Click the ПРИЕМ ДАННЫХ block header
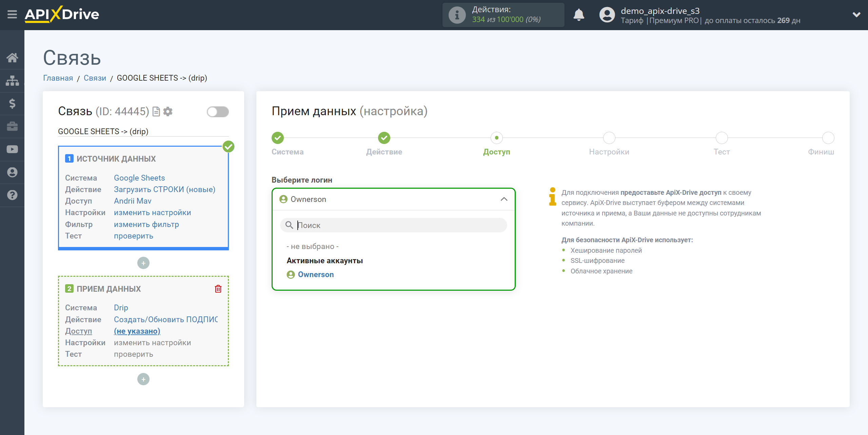 [108, 289]
